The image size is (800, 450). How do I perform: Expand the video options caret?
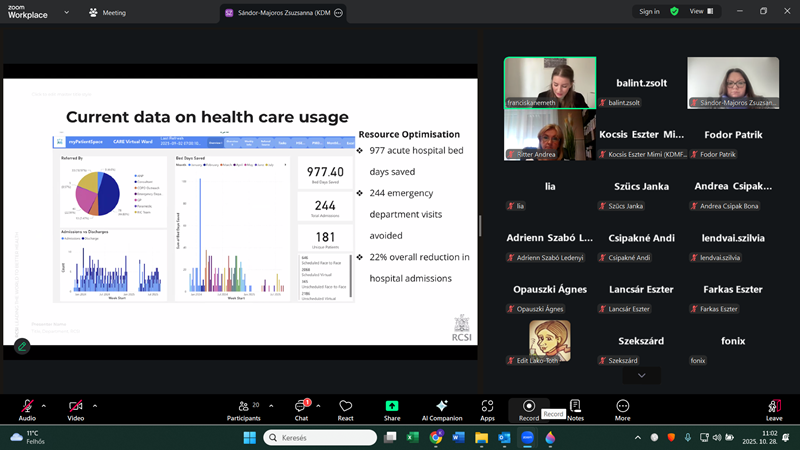[93, 405]
